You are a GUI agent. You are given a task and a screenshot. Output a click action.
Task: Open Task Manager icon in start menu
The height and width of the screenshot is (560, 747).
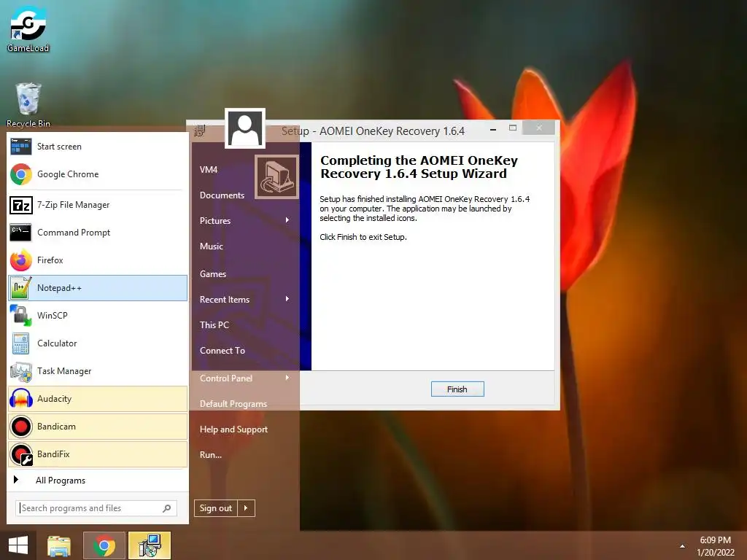[21, 371]
